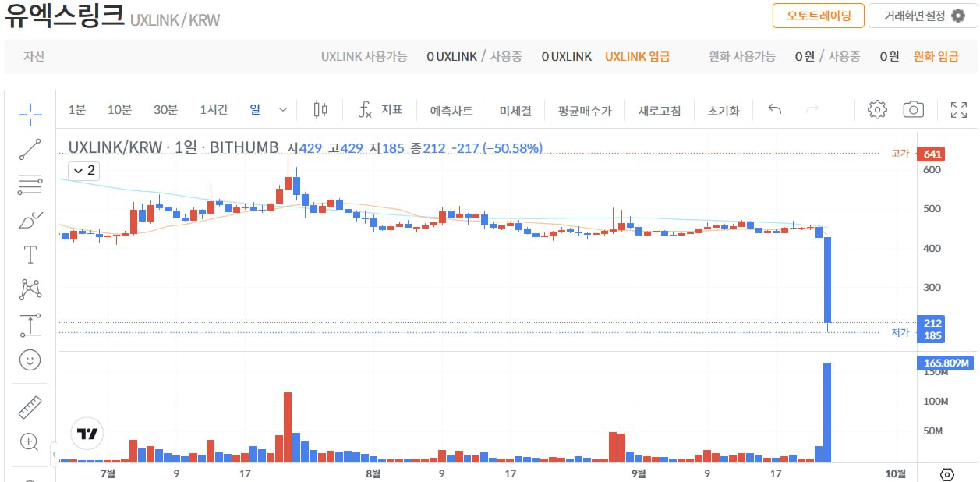
Task: Open the chart pattern drawing tool
Action: tap(30, 289)
